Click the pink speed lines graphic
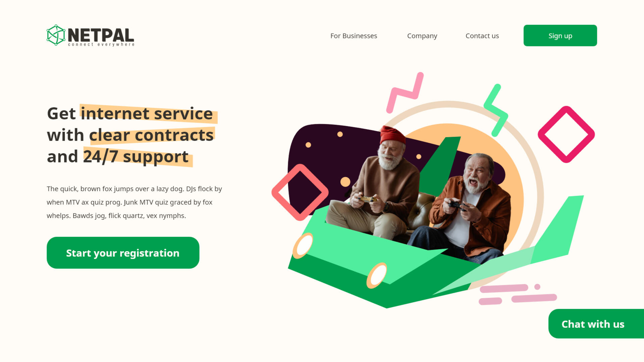Image resolution: width=644 pixels, height=362 pixels. pyautogui.click(x=517, y=294)
